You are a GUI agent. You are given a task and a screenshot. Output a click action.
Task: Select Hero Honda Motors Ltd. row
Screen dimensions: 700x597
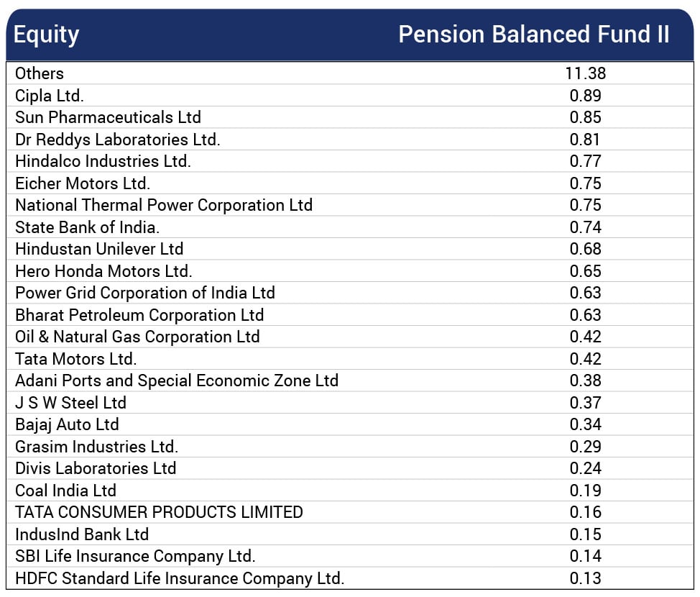[x=103, y=271]
